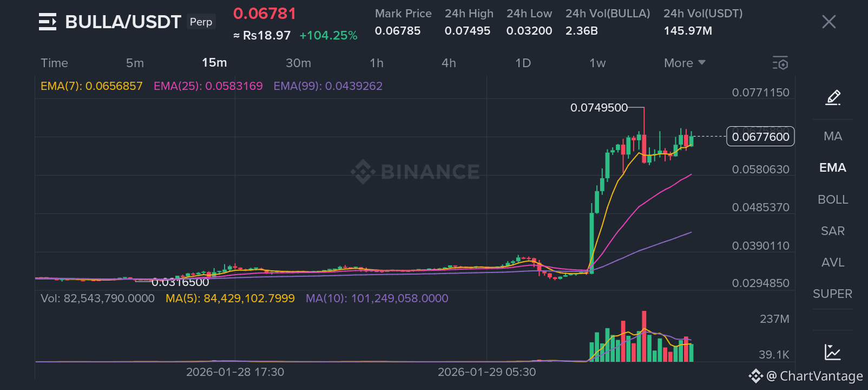This screenshot has height=390, width=868.
Task: Tap the 24h Vol(USDT) value 145.97M
Action: [x=688, y=31]
